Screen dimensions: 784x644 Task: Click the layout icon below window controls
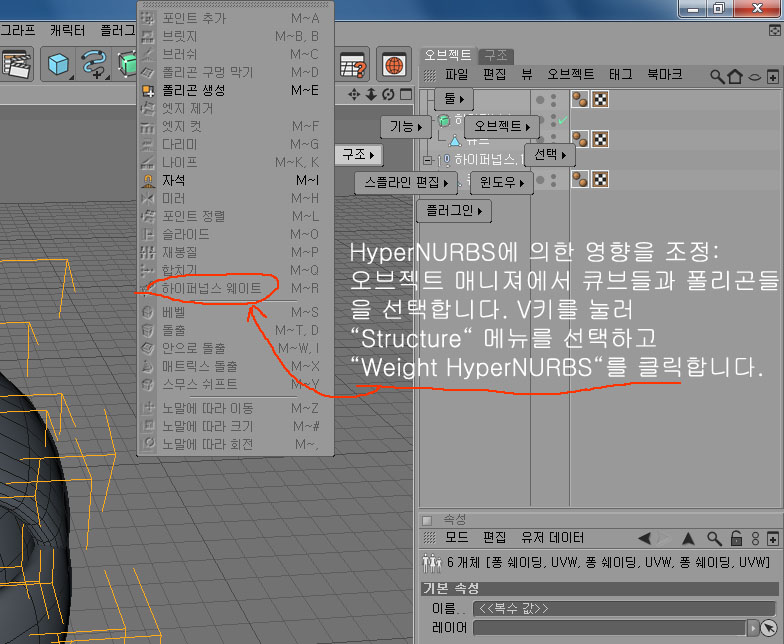pyautogui.click(x=774, y=31)
